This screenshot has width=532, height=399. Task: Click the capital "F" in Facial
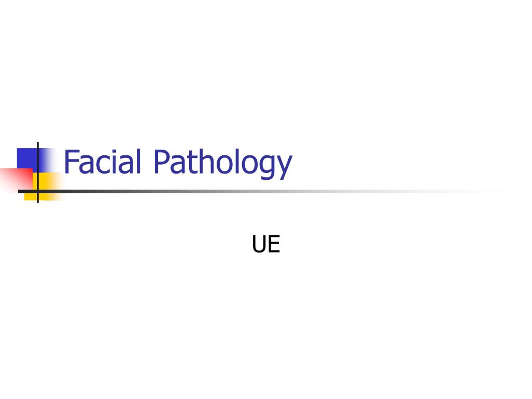point(71,162)
